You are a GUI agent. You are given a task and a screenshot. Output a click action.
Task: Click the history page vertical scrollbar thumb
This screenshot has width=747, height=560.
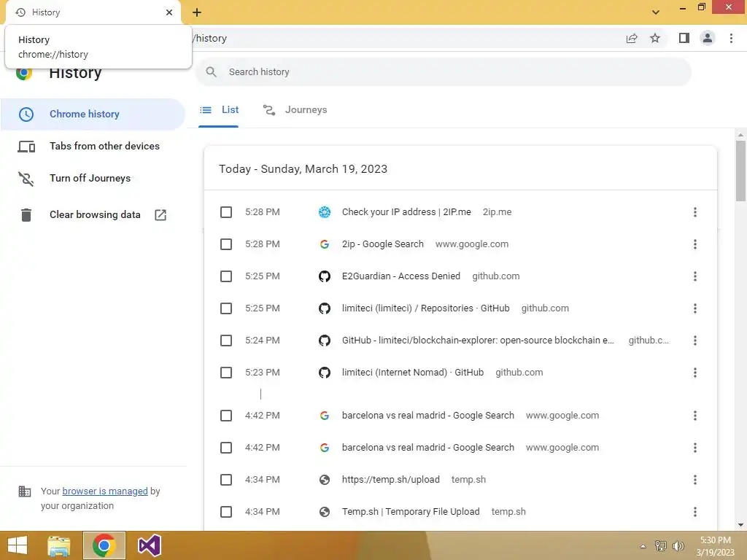point(740,171)
